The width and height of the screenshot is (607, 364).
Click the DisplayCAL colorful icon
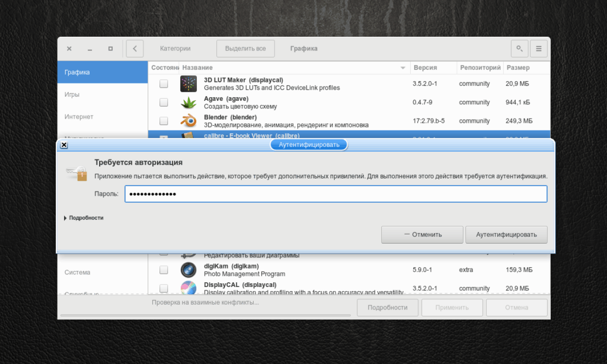[x=189, y=288]
